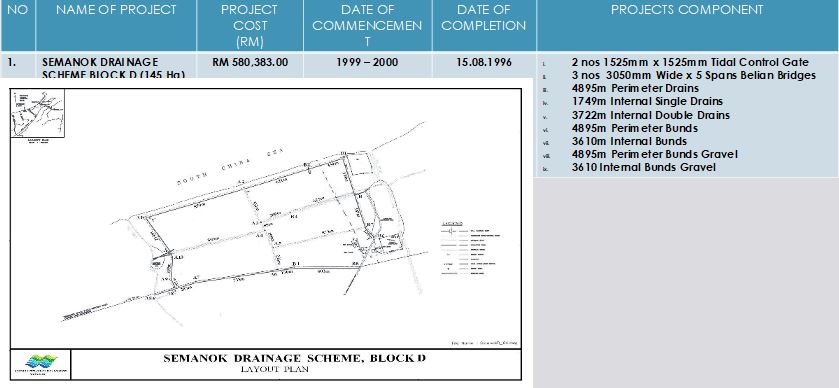Click the RM 580,383.00 cost cell
Viewport: 839px width, 388px height.
250,62
